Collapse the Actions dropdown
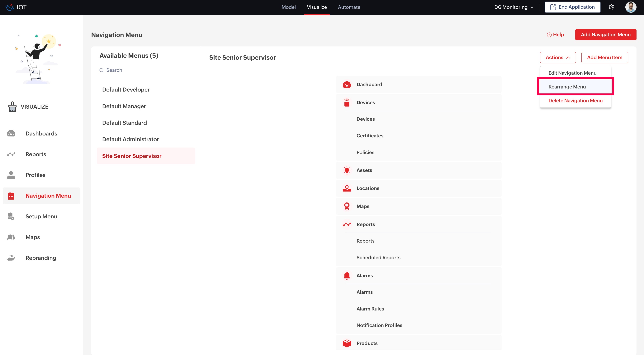 pyautogui.click(x=558, y=58)
